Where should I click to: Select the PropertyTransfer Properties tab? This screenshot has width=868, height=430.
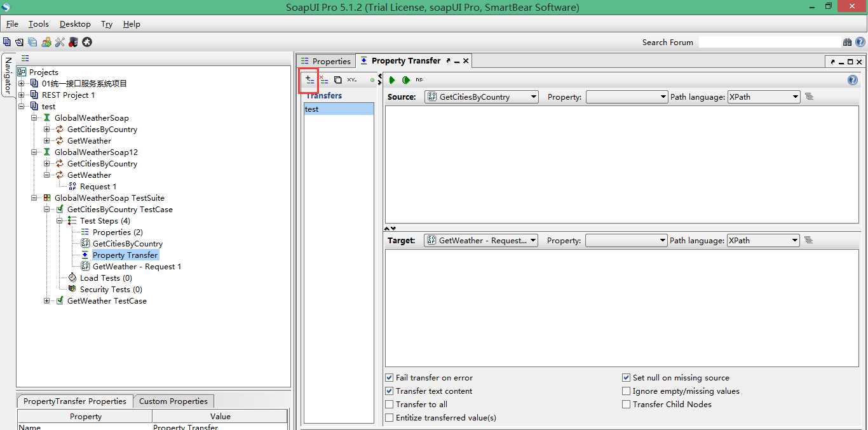click(x=75, y=401)
